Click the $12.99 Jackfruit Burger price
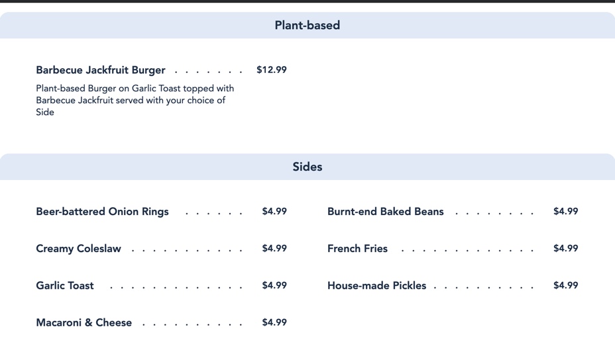 point(272,70)
